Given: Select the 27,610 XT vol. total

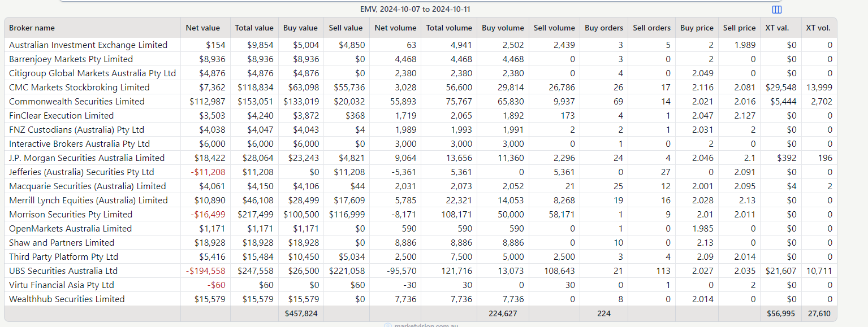Looking at the screenshot, I should click(x=819, y=313).
